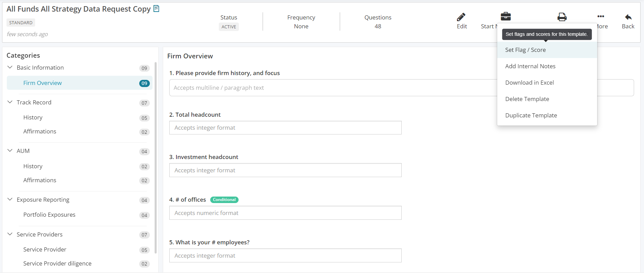Click the Total headcount input field
The width and height of the screenshot is (644, 273).
click(285, 128)
